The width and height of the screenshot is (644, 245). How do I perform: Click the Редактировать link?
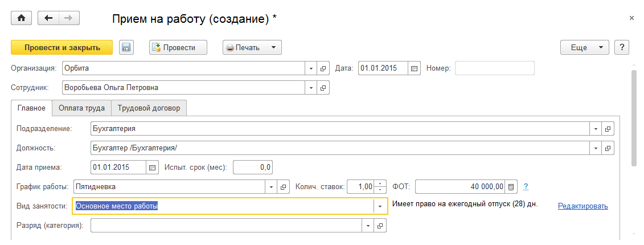(583, 206)
